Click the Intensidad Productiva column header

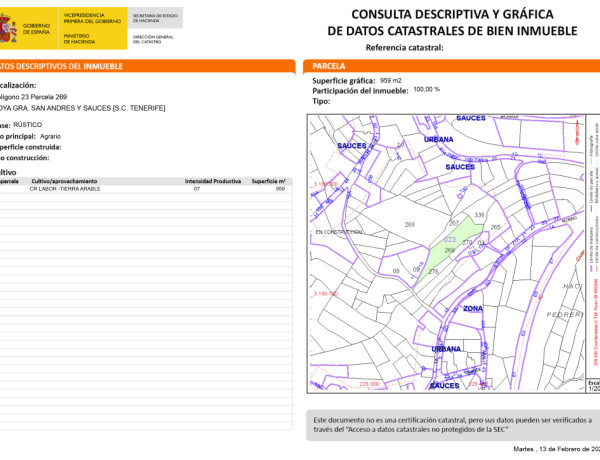213,181
